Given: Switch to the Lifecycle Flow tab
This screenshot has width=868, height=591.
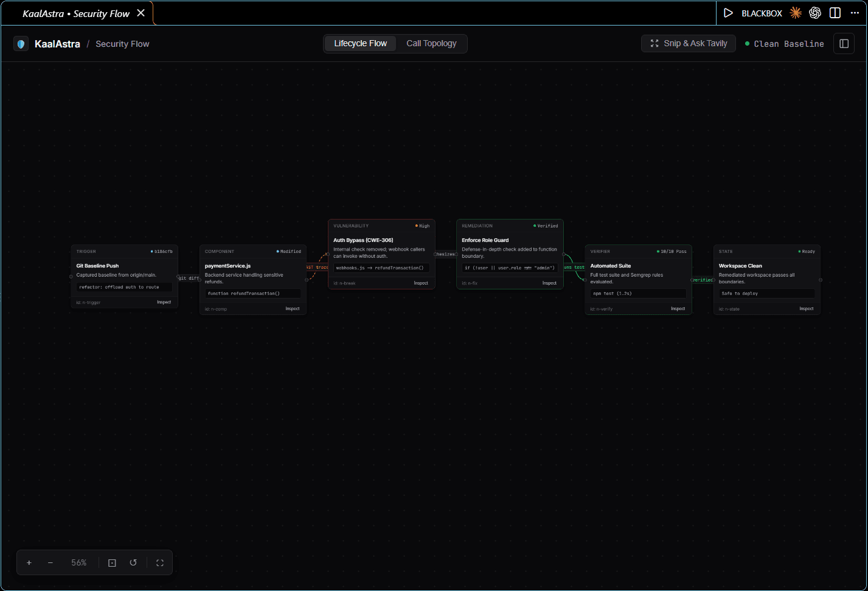Looking at the screenshot, I should point(360,43).
